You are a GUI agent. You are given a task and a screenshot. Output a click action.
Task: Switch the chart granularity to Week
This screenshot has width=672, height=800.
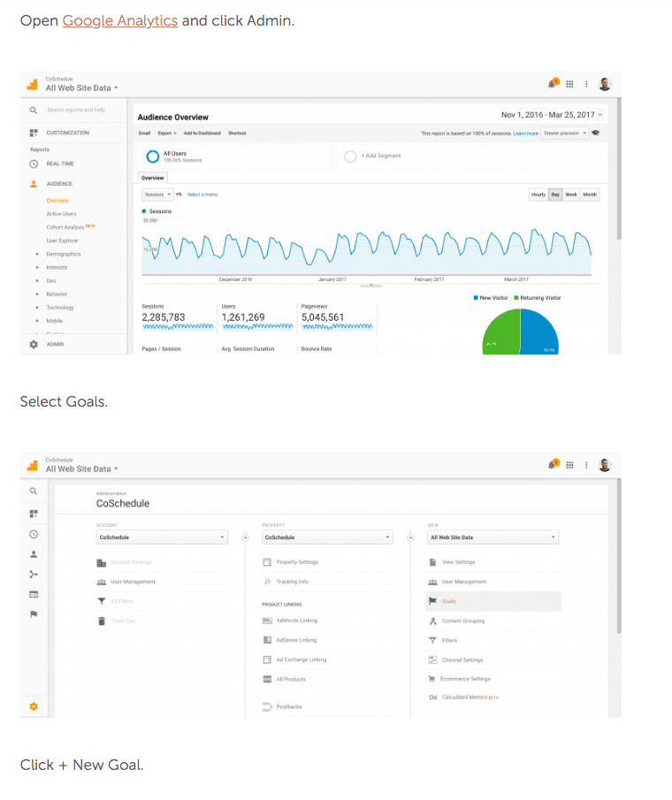tap(571, 194)
